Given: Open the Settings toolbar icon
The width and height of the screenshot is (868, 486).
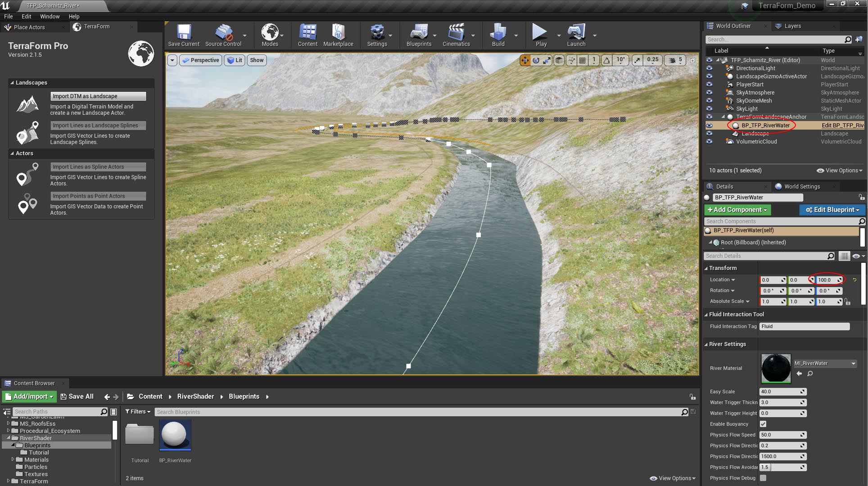Looking at the screenshot, I should click(x=377, y=32).
